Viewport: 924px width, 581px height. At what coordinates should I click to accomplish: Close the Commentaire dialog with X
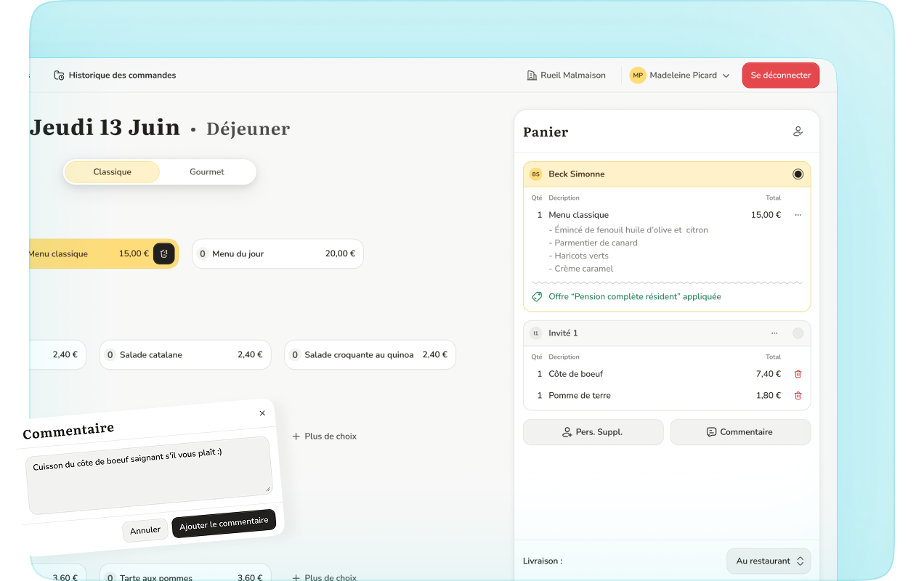pyautogui.click(x=262, y=413)
